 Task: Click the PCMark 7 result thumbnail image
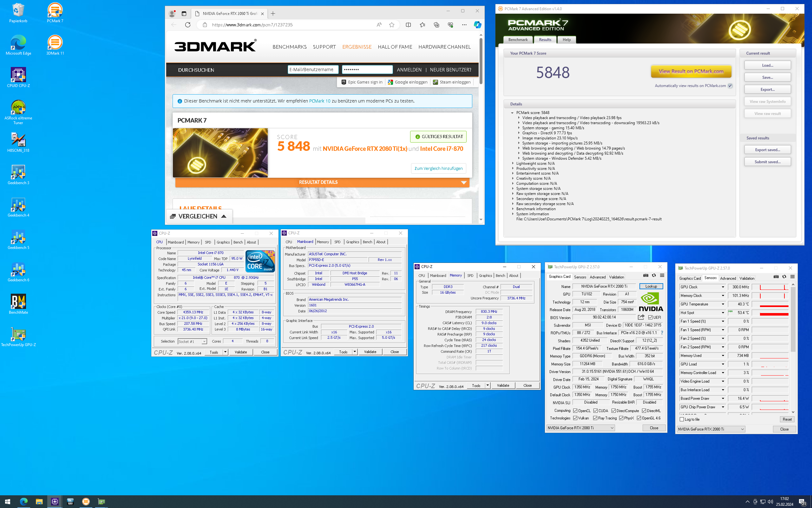(220, 153)
